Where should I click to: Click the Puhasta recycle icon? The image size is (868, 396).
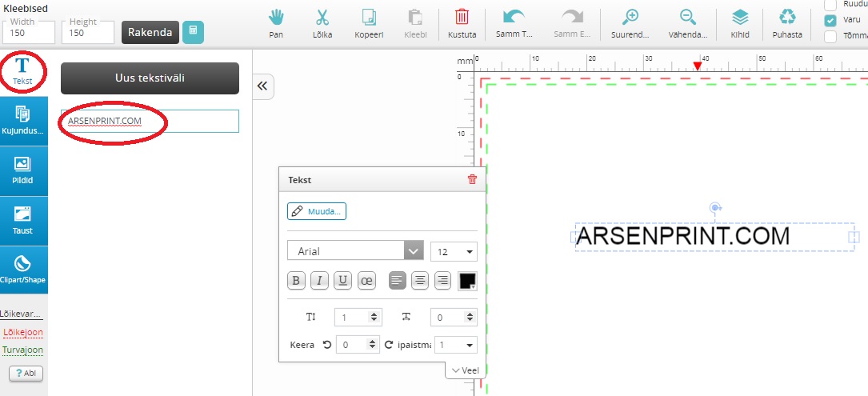pyautogui.click(x=787, y=18)
